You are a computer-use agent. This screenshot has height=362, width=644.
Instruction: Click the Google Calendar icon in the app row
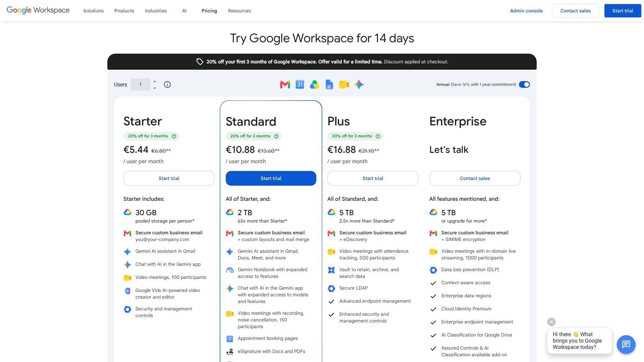300,84
